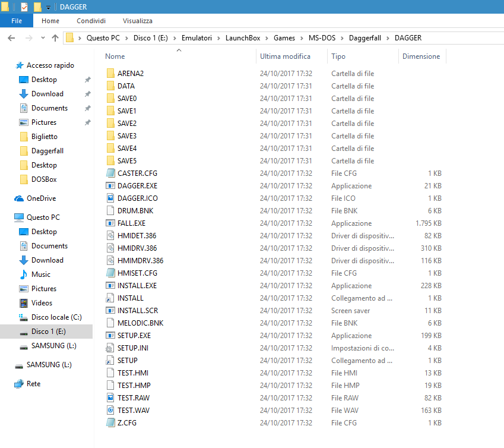The height and width of the screenshot is (448, 504).
Task: Select the HMISET.CFG file icon
Action: pyautogui.click(x=110, y=273)
